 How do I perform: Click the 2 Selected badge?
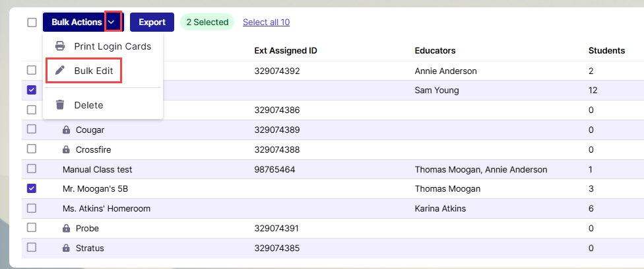point(207,22)
